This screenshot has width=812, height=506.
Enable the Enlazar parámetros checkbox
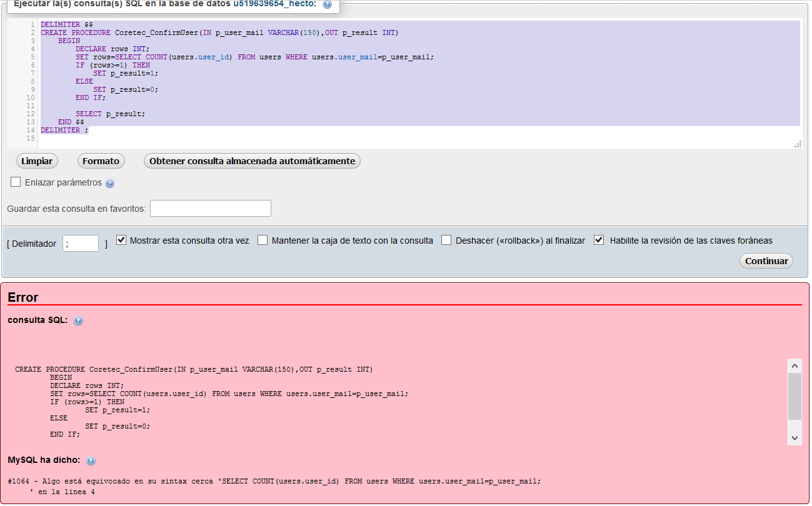point(16,182)
